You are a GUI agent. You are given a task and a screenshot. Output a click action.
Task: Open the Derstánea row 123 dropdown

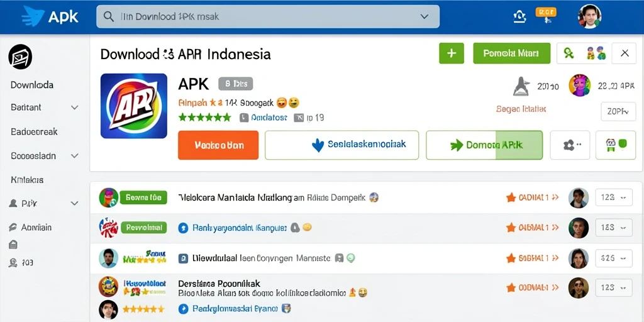pyautogui.click(x=614, y=287)
